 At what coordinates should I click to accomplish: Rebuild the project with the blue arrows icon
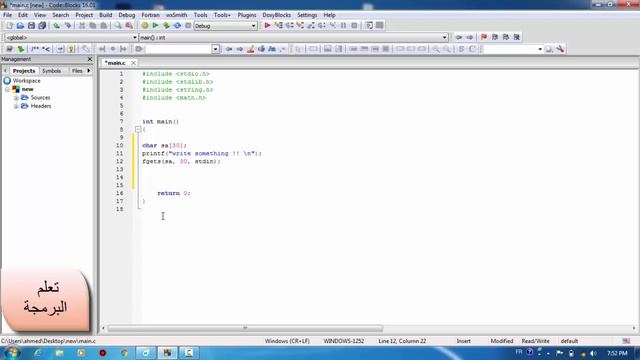click(x=177, y=26)
